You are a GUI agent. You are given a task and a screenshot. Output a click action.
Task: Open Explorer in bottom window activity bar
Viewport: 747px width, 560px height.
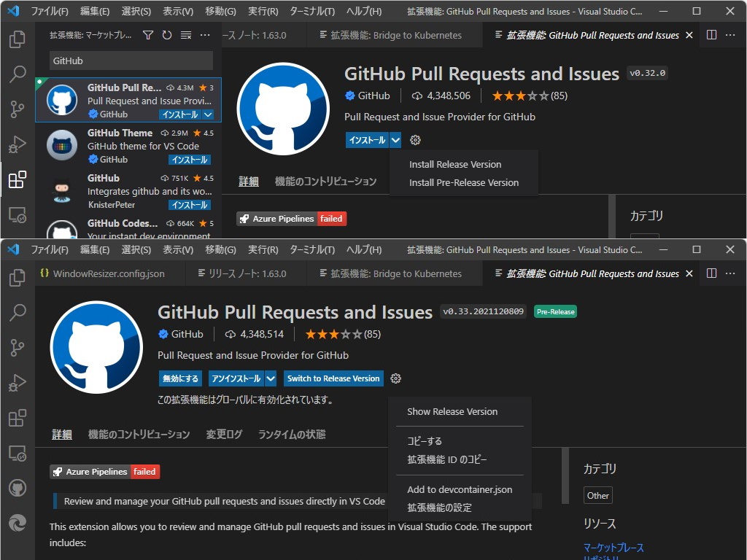click(x=18, y=277)
